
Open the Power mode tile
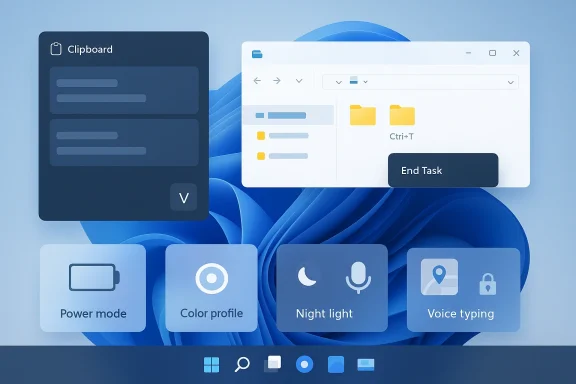click(x=93, y=288)
